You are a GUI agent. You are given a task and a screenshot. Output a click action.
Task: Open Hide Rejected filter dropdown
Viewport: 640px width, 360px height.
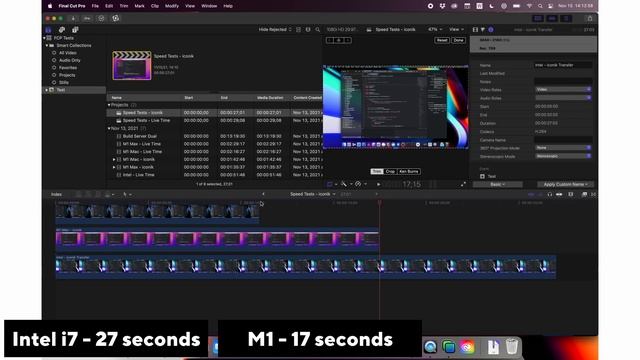click(x=275, y=29)
